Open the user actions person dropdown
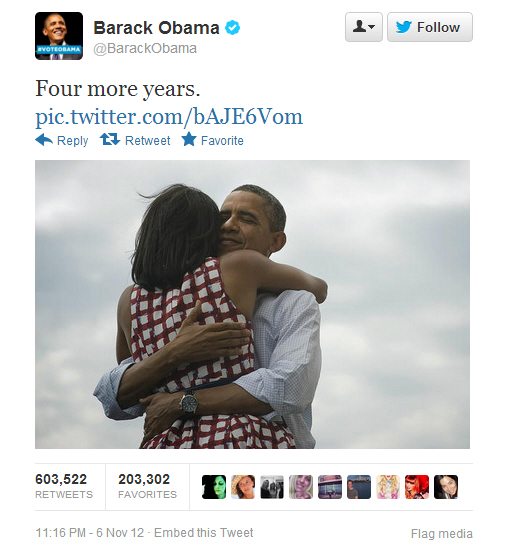The image size is (516, 552). [364, 27]
